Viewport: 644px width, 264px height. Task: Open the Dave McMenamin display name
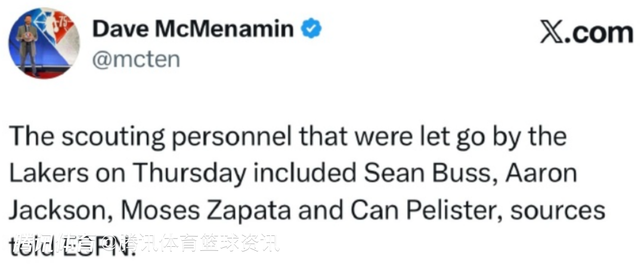(x=194, y=29)
